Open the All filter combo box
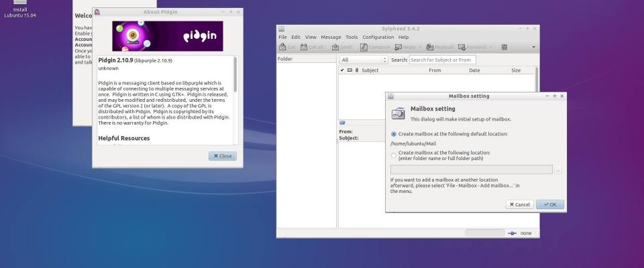 [x=364, y=60]
